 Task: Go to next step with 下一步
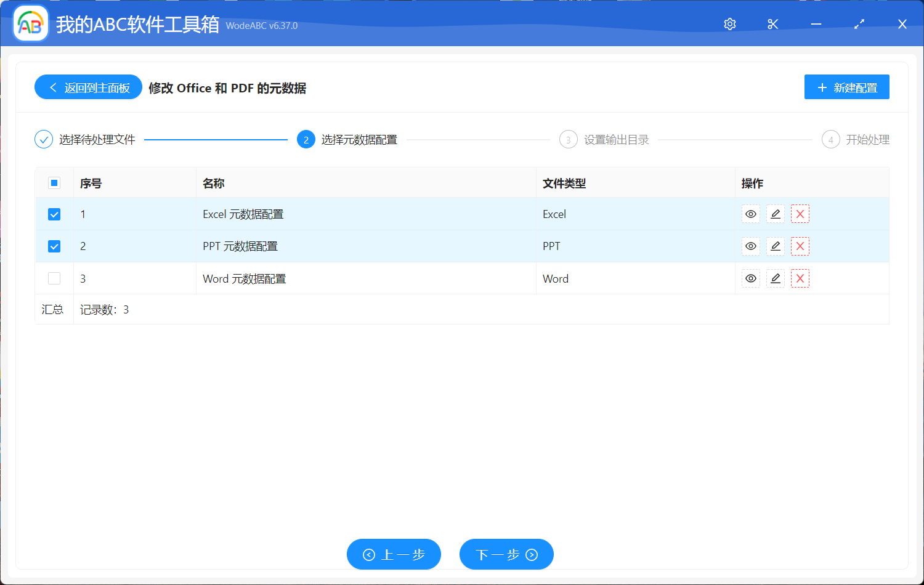(x=506, y=555)
